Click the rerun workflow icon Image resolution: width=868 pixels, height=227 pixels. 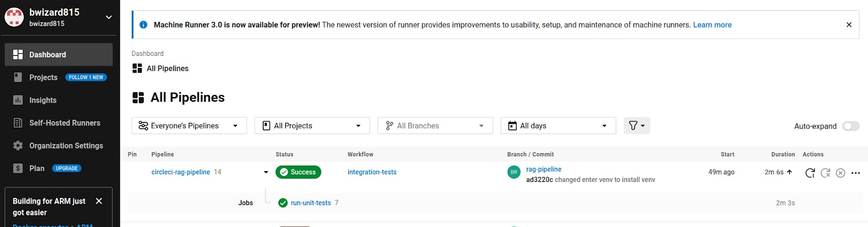[x=810, y=173]
